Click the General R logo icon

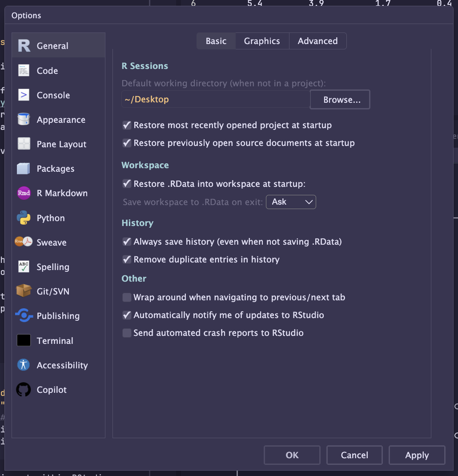click(x=24, y=45)
